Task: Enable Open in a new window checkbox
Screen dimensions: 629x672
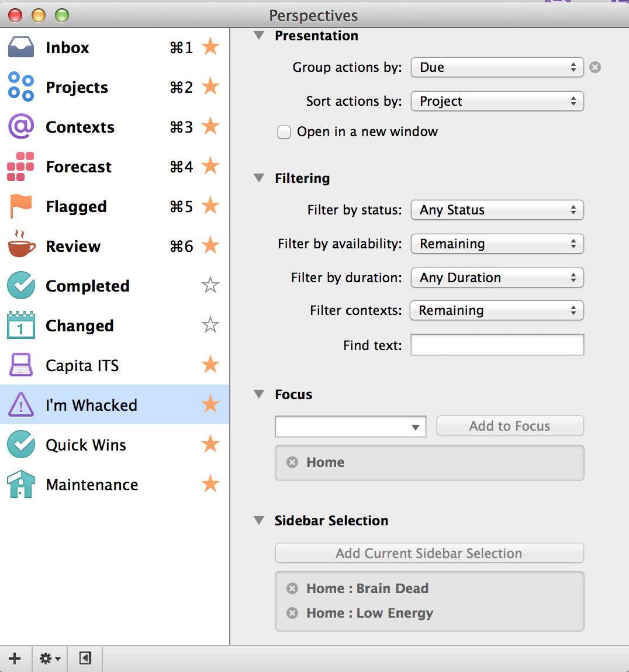Action: pos(284,132)
